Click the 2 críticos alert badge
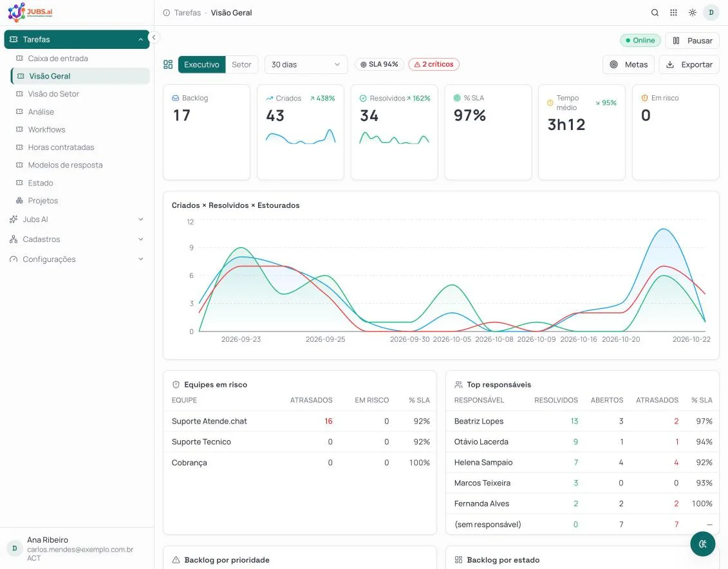This screenshot has height=569, width=728. point(434,64)
